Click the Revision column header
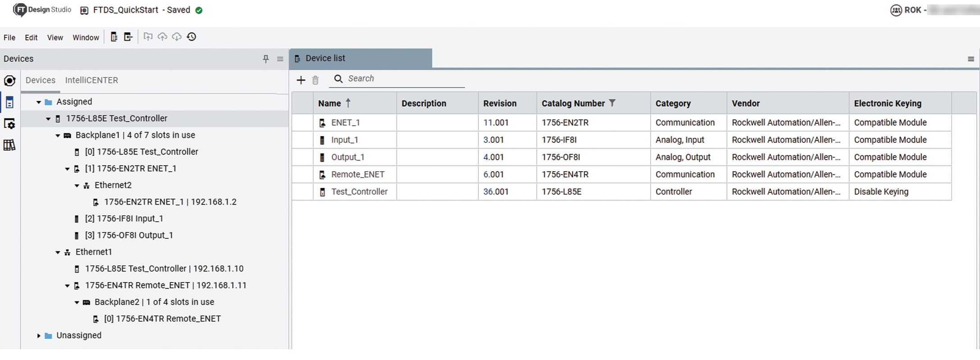Screen dimensions: 980x360 coord(507,103)
